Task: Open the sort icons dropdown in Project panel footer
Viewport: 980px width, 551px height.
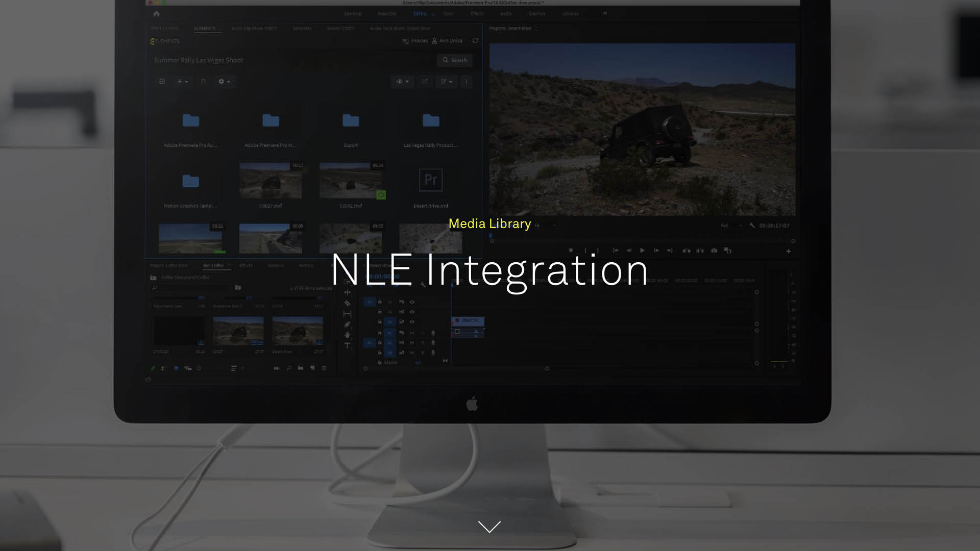Action: [237, 368]
